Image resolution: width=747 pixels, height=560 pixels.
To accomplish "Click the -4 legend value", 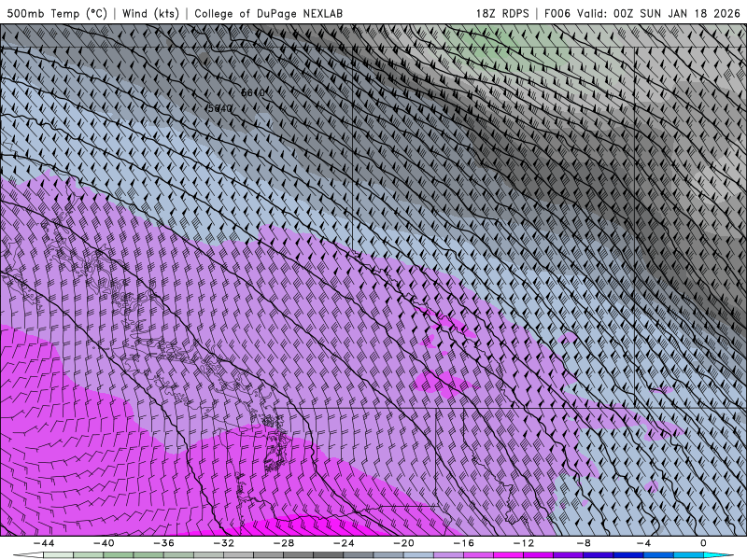I will click(x=643, y=543).
